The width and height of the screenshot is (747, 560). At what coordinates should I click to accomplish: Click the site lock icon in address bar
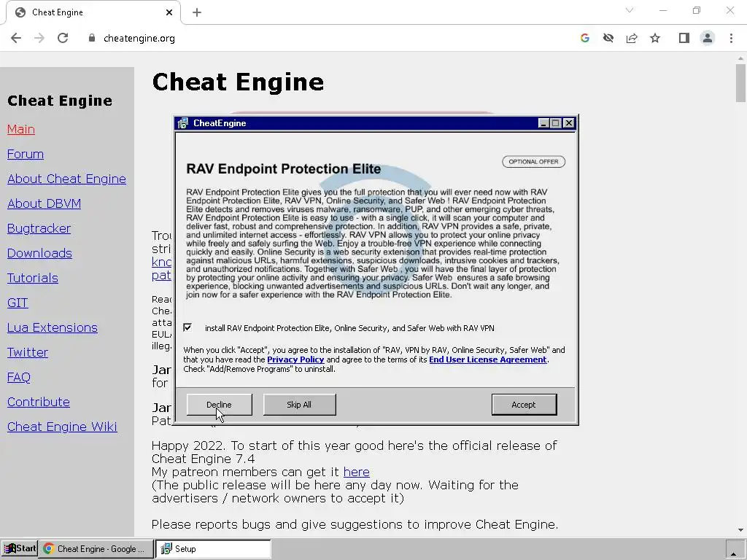coord(92,38)
